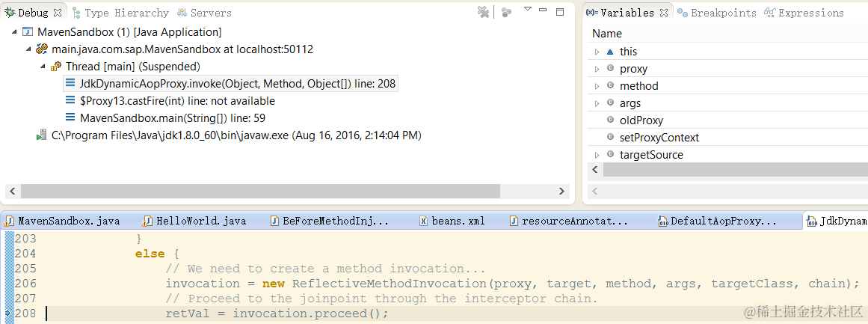
Task: Close the Debug view tab
Action: [x=58, y=12]
